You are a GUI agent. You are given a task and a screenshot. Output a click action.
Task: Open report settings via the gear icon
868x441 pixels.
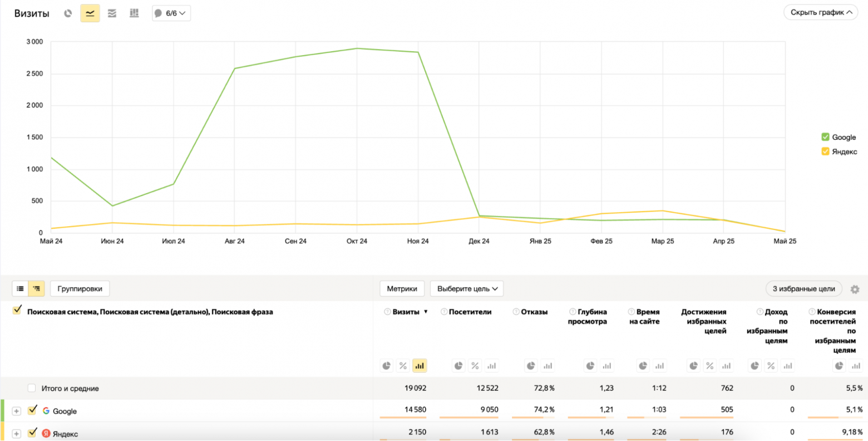855,288
